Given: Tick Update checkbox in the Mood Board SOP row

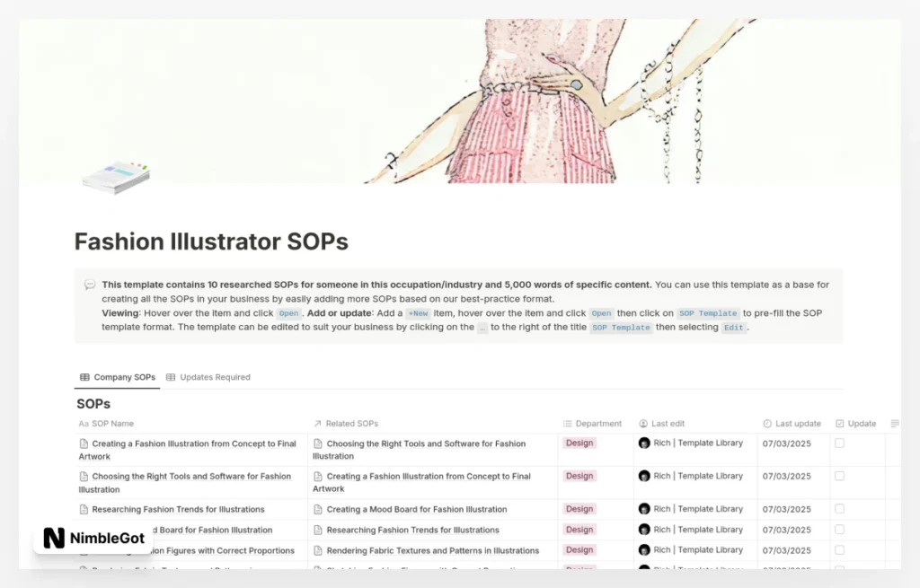Looking at the screenshot, I should point(840,530).
